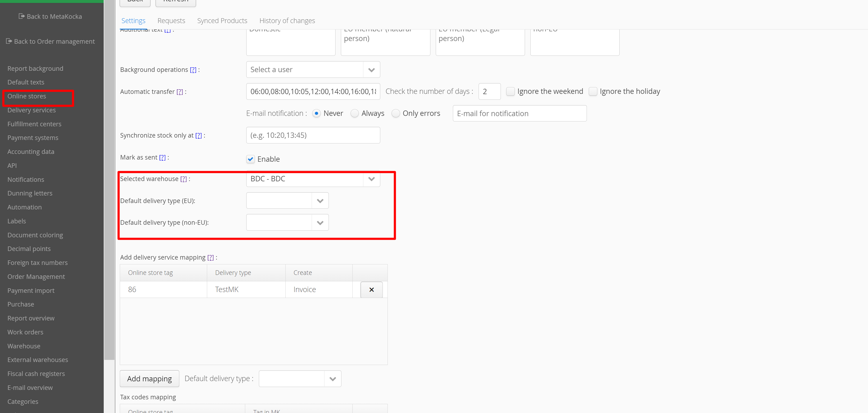Image resolution: width=868 pixels, height=413 pixels.
Task: Enable Ignore the weekend checkbox
Action: point(510,91)
